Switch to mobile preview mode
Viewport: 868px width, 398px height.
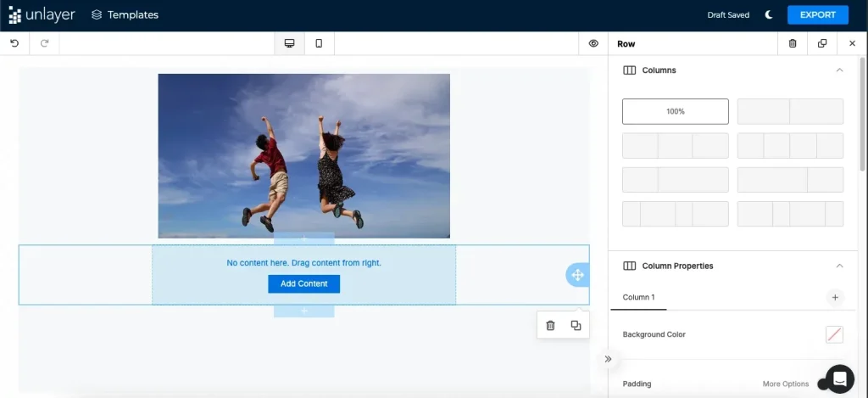(319, 43)
